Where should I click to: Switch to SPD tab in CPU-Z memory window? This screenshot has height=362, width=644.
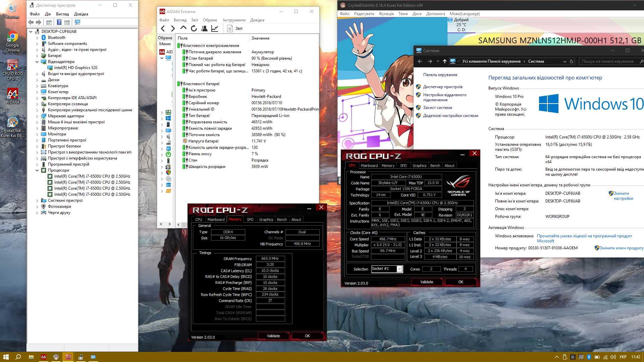pos(250,220)
